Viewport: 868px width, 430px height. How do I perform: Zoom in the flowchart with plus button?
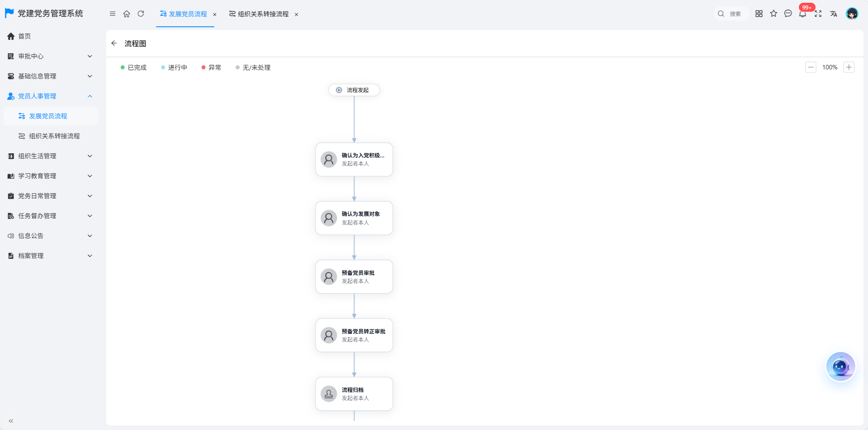(849, 67)
